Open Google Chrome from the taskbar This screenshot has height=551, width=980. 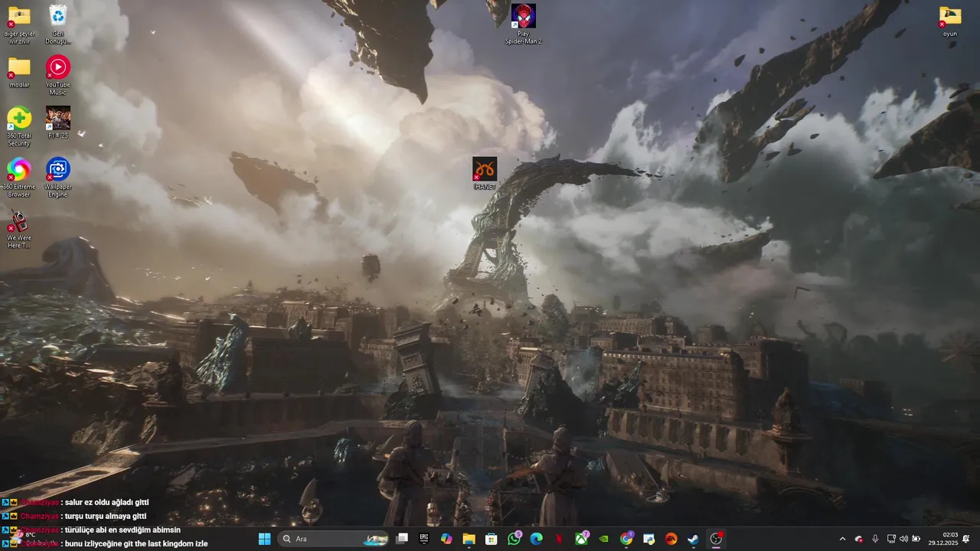coord(626,539)
